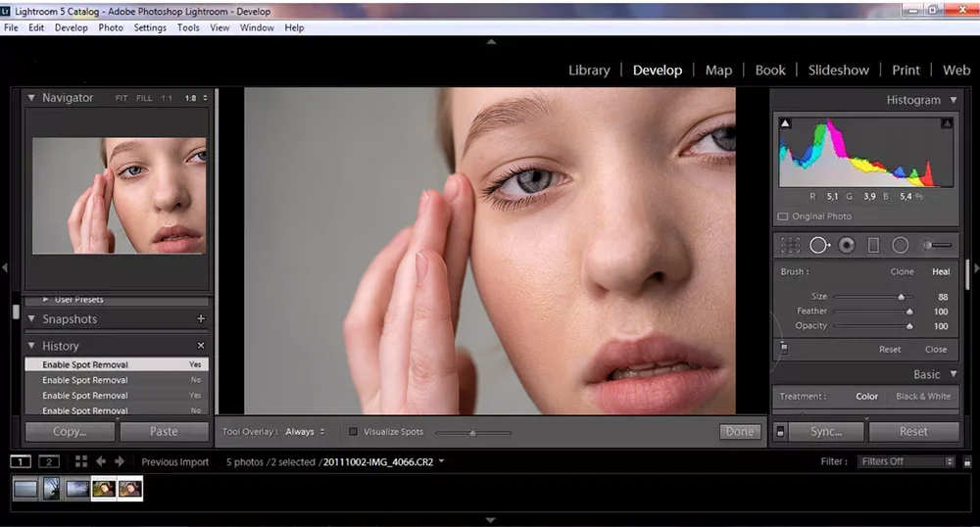
Task: Collapse the Histogram panel
Action: coord(954,99)
